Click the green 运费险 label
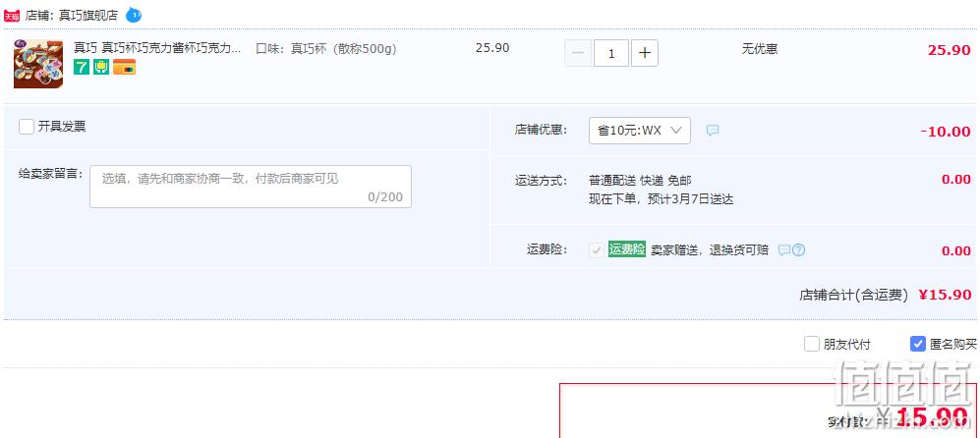This screenshot has width=980, height=438. [x=627, y=249]
